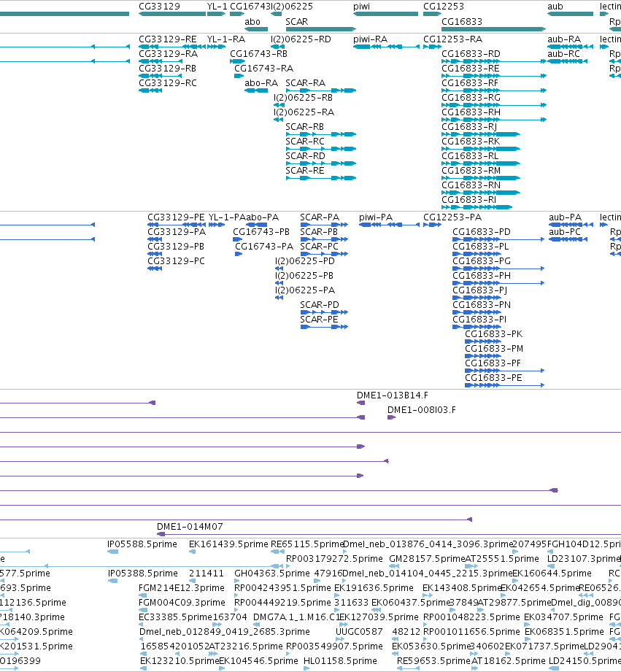This screenshot has width=621, height=672.
Task: Click the aub-RA transcript label
Action: tap(563, 39)
